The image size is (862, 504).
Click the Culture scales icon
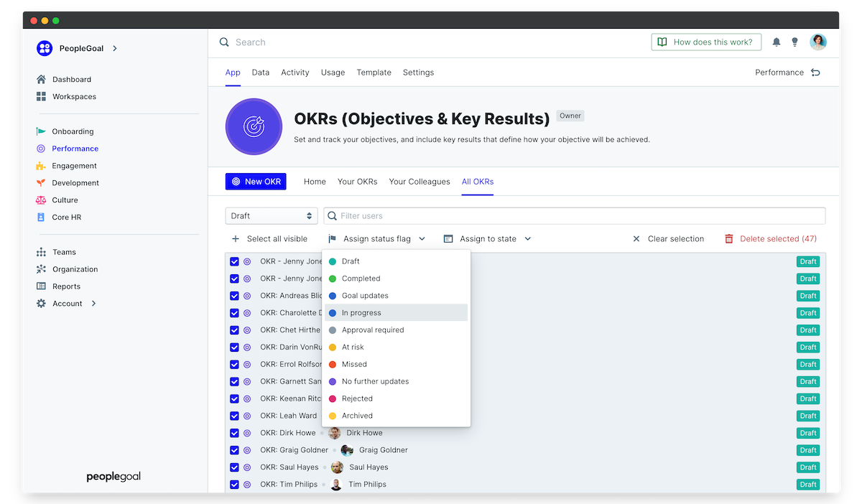pos(41,200)
